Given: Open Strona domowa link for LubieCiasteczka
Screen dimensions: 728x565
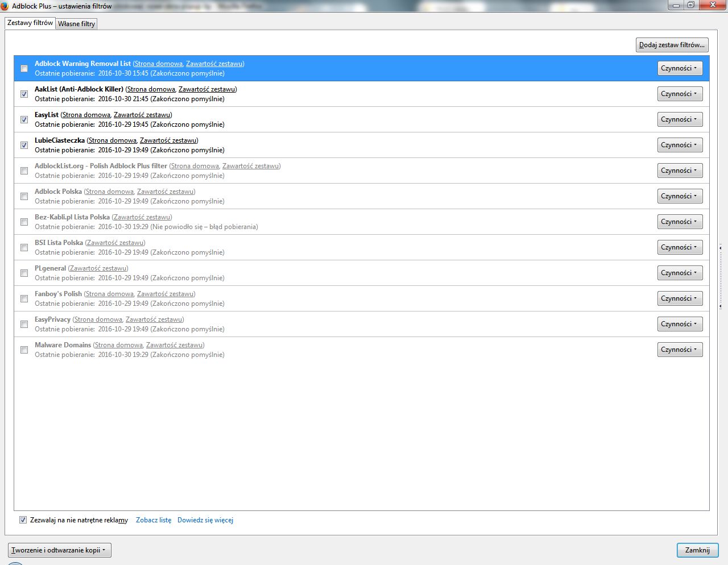Looking at the screenshot, I should [113, 140].
